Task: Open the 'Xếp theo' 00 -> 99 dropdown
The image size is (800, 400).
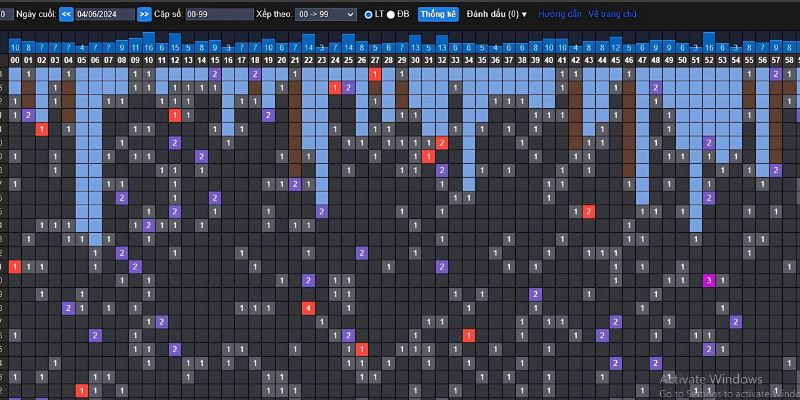Action: [x=326, y=14]
